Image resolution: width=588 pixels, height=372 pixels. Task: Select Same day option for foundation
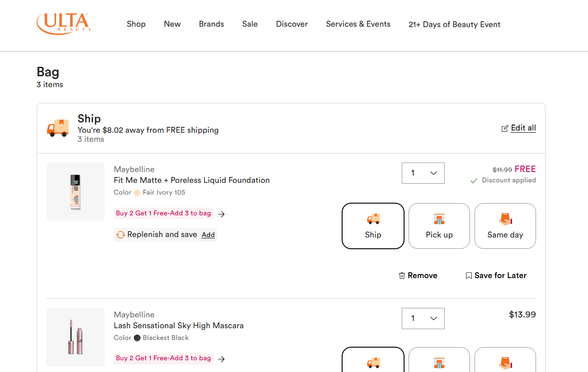coord(505,226)
